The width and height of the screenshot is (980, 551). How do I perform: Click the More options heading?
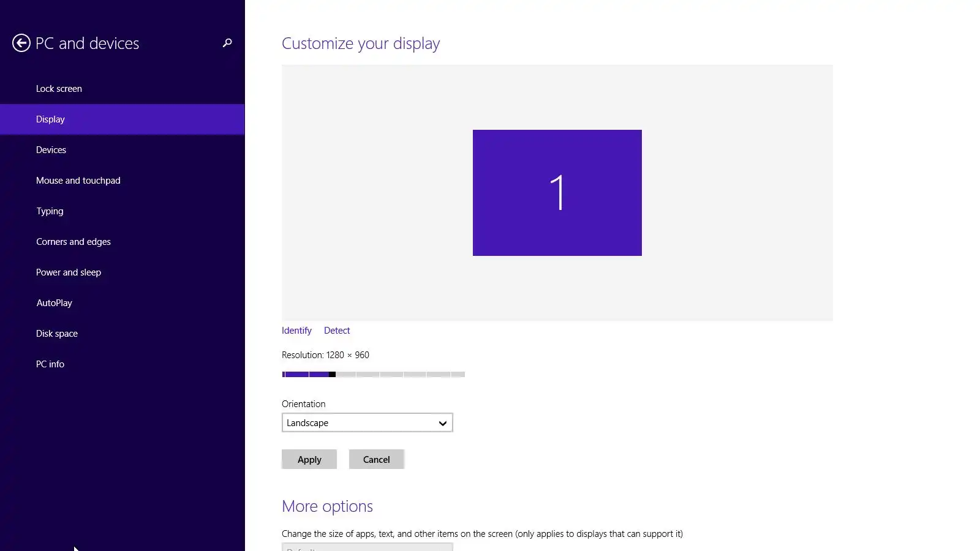coord(327,506)
